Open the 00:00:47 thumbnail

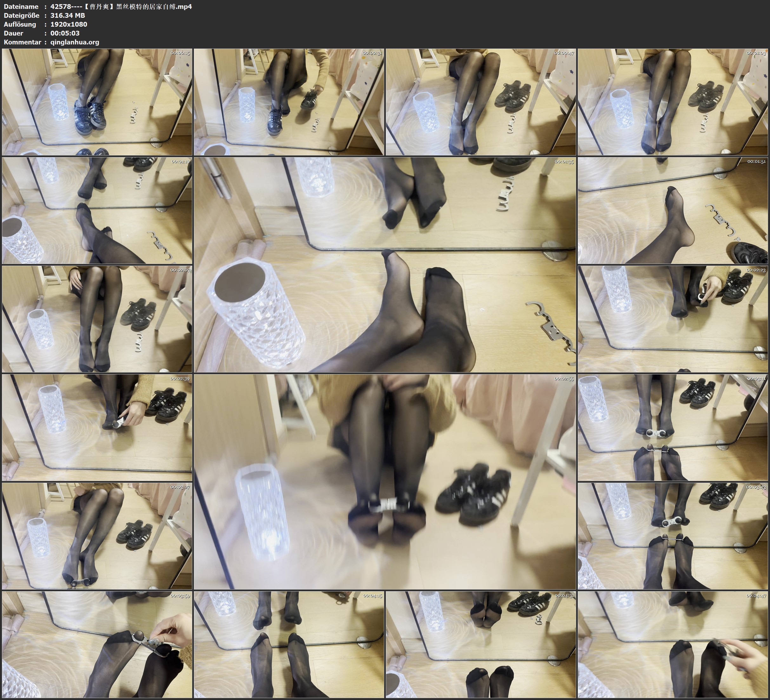click(480, 102)
